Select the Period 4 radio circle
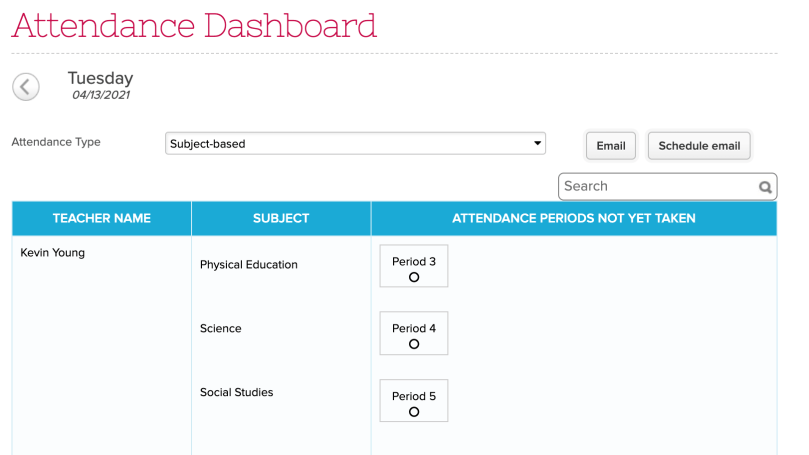 pyautogui.click(x=414, y=344)
